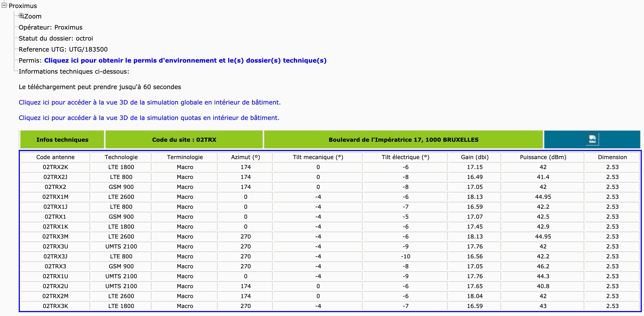644x316 pixels.
Task: Select the Zoom tree item label
Action: [33, 16]
